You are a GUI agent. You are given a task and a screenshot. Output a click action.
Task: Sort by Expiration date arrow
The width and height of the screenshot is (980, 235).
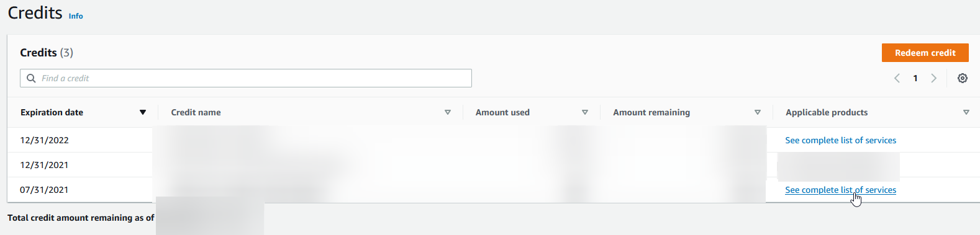(143, 112)
